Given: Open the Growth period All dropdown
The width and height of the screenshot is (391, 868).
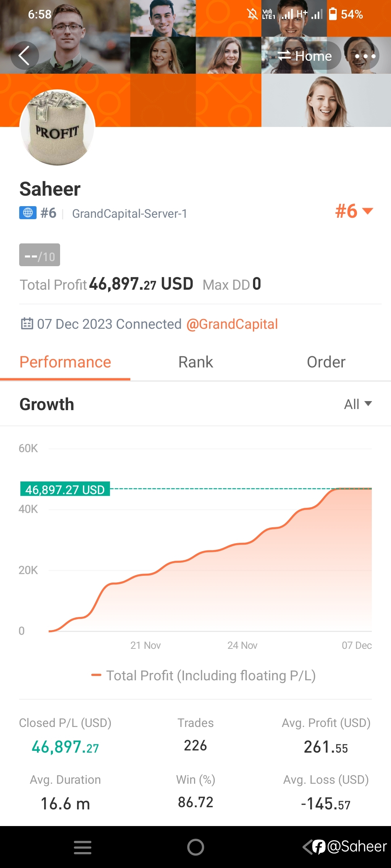Looking at the screenshot, I should tap(358, 404).
